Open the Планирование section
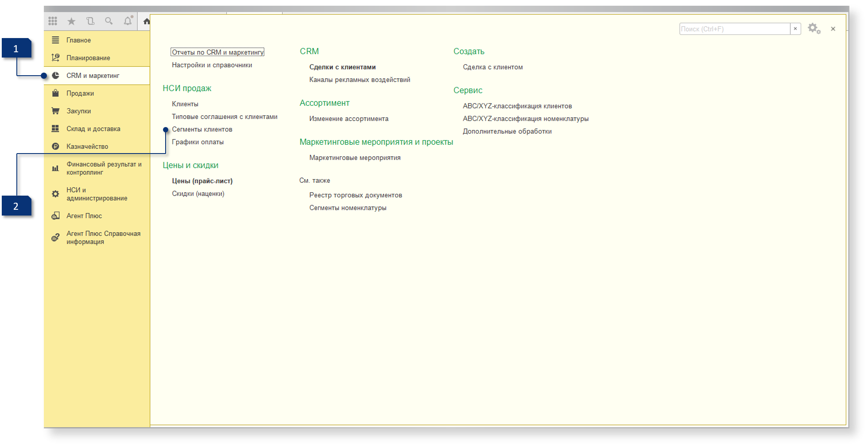Image resolution: width=868 pixels, height=447 pixels. coord(97,58)
